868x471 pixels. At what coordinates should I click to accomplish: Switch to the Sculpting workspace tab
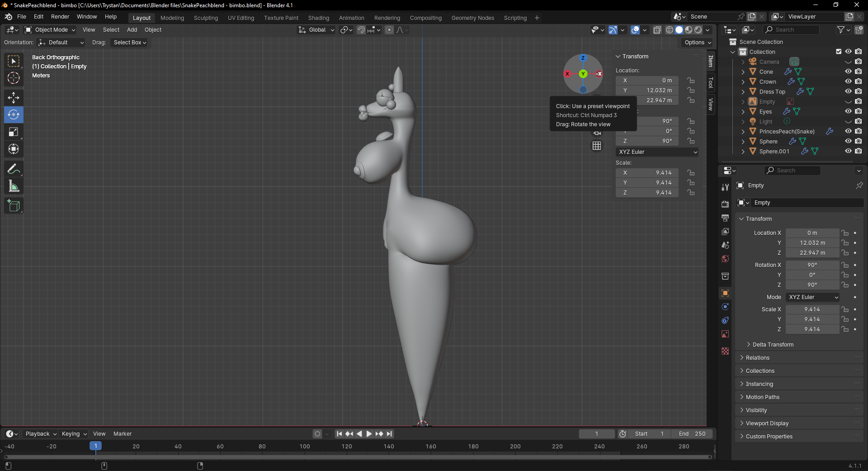coord(206,18)
